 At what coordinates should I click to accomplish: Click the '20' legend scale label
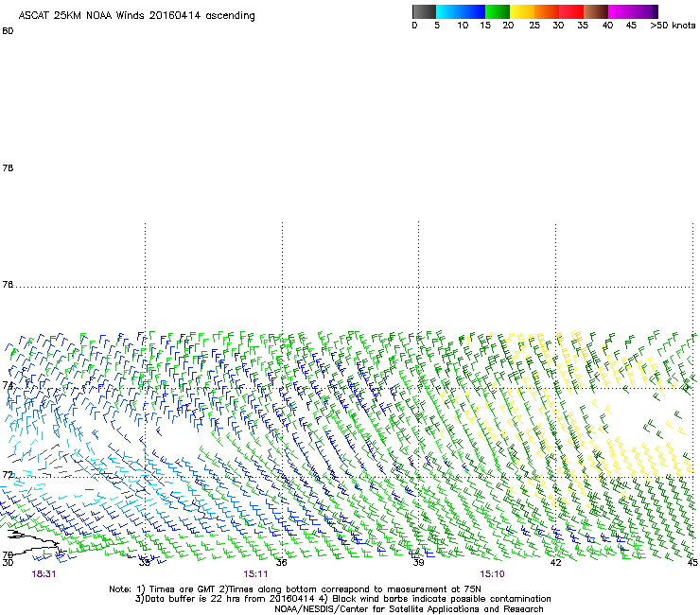(x=508, y=26)
